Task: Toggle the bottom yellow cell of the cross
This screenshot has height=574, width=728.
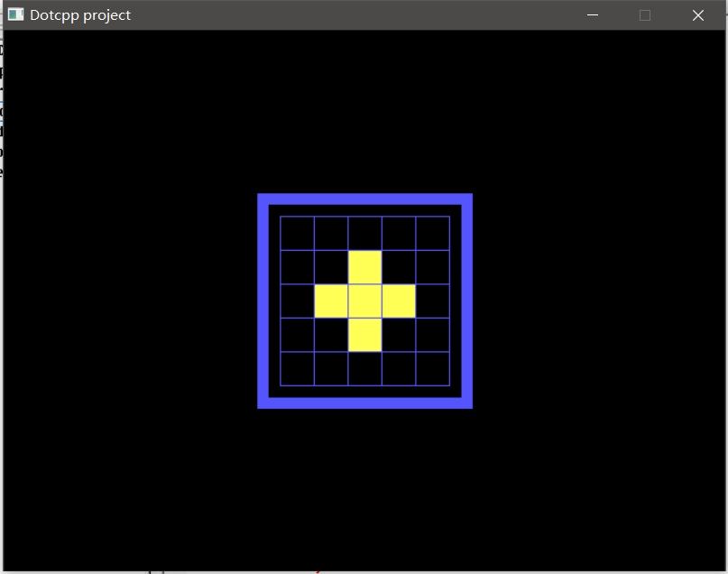Action: point(364,335)
